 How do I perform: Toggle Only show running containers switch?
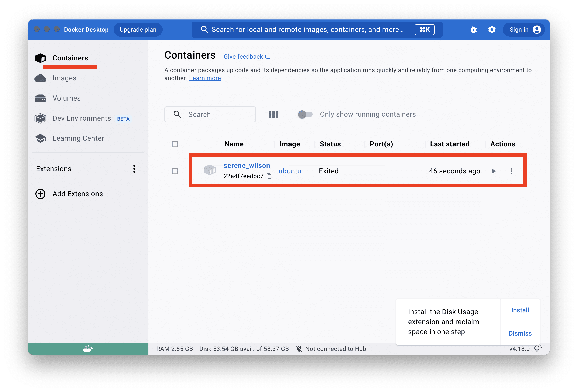[305, 114]
